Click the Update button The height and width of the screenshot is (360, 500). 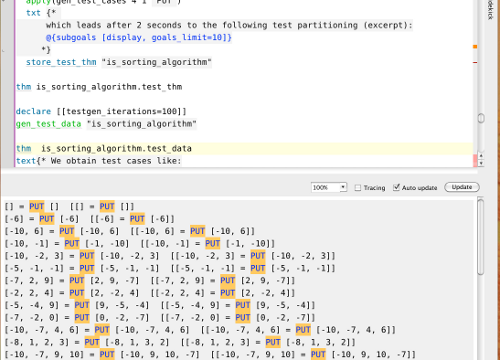(x=462, y=187)
